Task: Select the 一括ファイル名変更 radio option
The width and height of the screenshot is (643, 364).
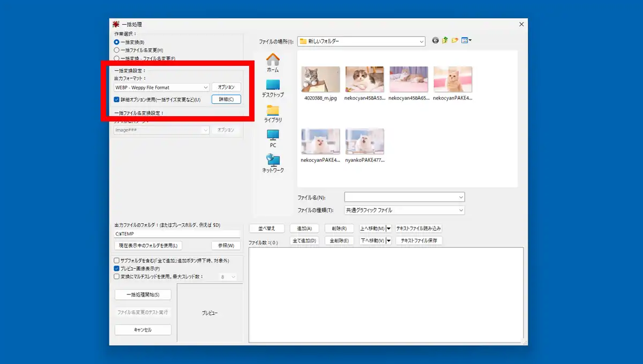Action: (x=117, y=50)
